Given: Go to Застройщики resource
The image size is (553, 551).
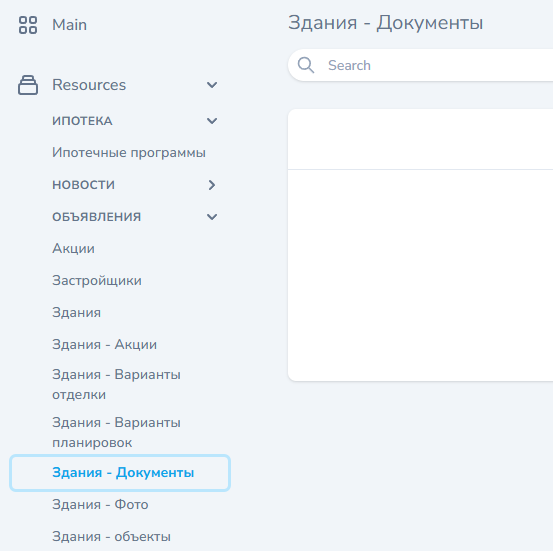Looking at the screenshot, I should pyautogui.click(x=97, y=281).
